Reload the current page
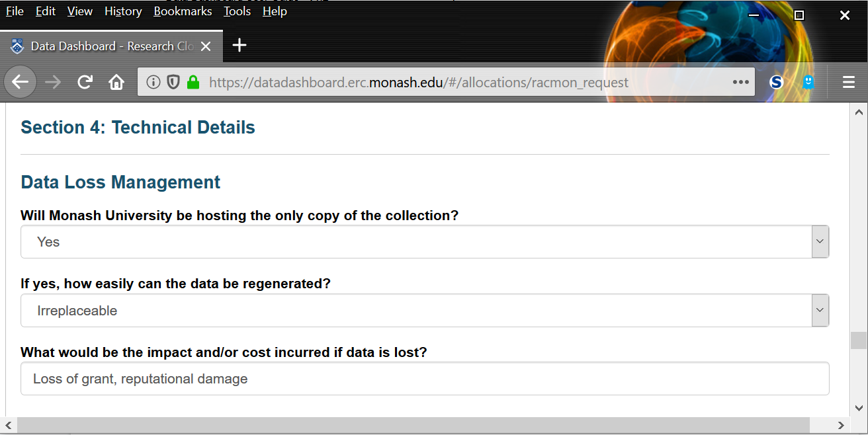 click(x=85, y=82)
